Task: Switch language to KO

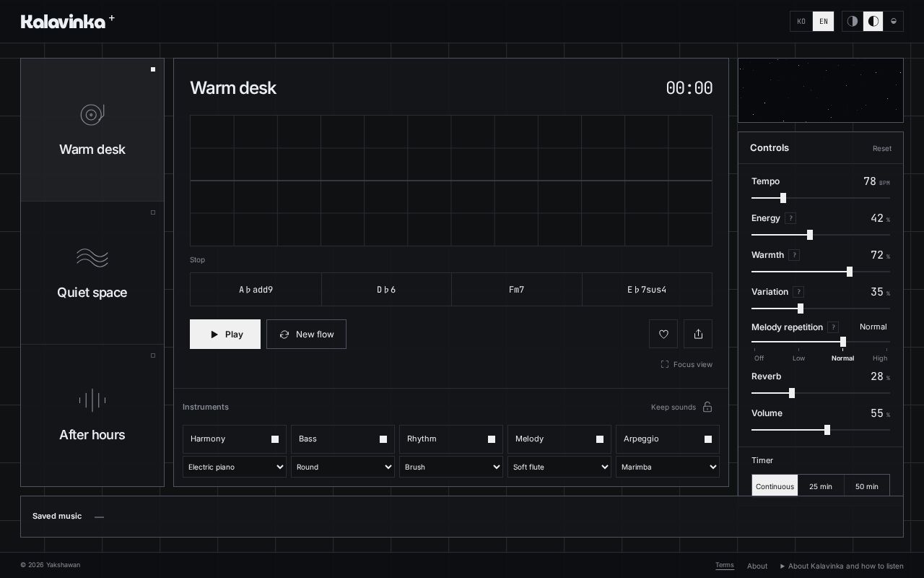Action: [801, 21]
